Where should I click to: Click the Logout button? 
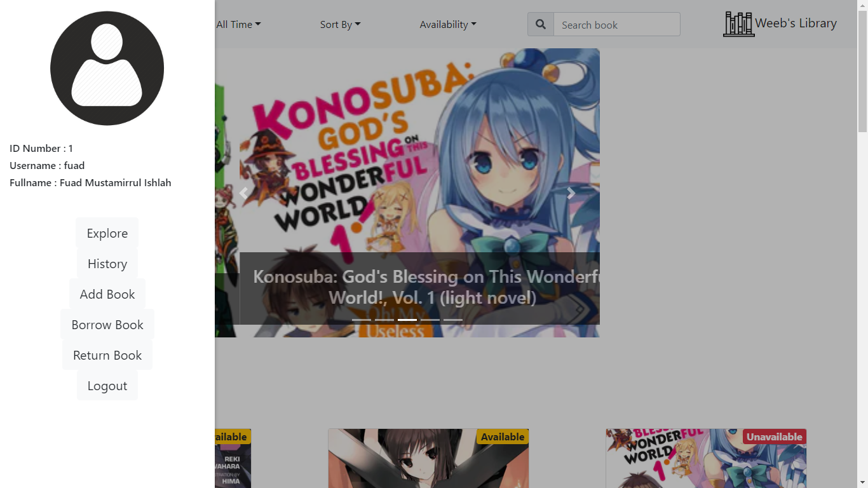107,386
